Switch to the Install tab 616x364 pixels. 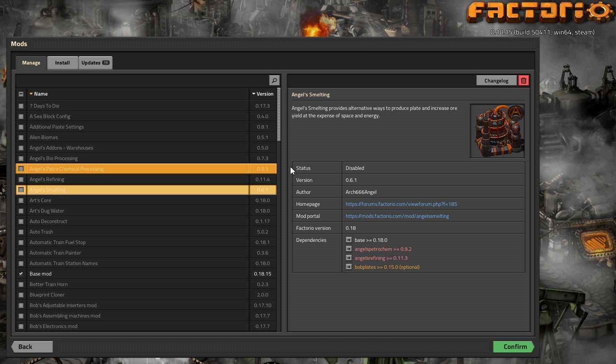62,63
